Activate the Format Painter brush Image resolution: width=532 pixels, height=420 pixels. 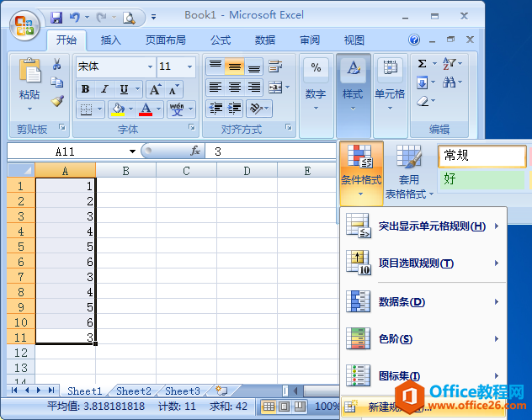tap(57, 101)
